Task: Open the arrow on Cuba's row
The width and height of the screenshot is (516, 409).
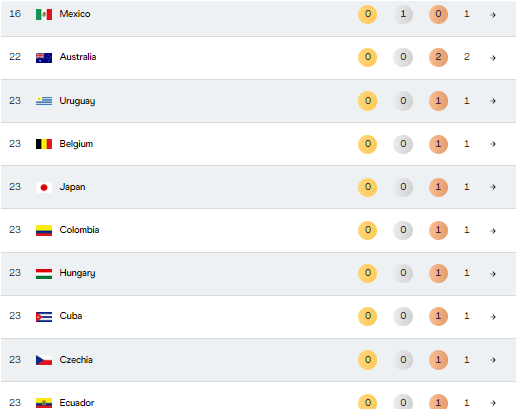Action: pos(493,317)
